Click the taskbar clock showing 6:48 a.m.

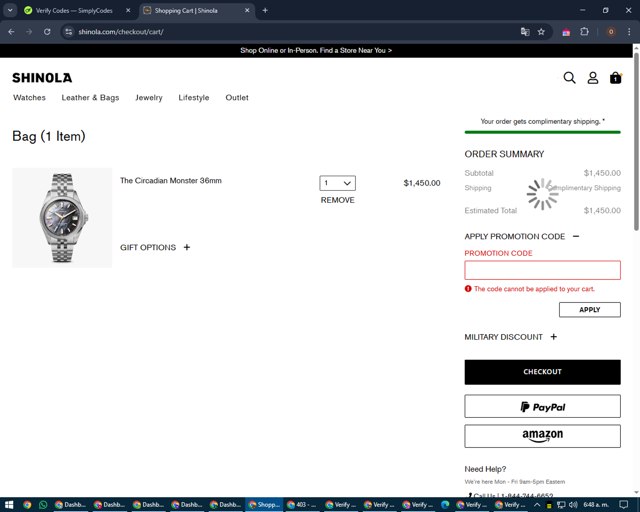596,505
